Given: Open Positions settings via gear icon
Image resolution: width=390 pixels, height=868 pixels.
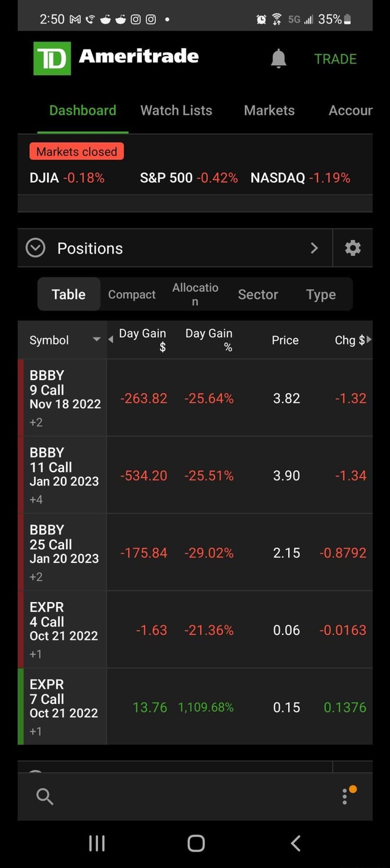Looking at the screenshot, I should 353,248.
